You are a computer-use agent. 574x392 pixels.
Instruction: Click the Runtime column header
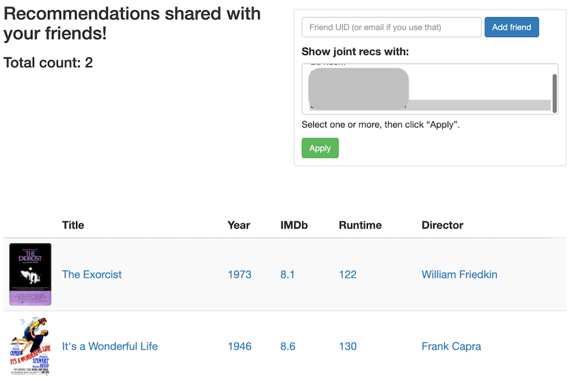360,226
